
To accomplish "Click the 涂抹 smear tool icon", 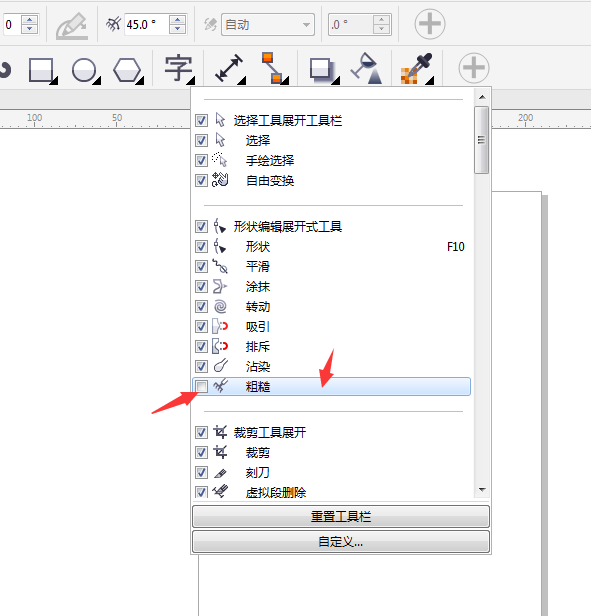I will click(220, 286).
